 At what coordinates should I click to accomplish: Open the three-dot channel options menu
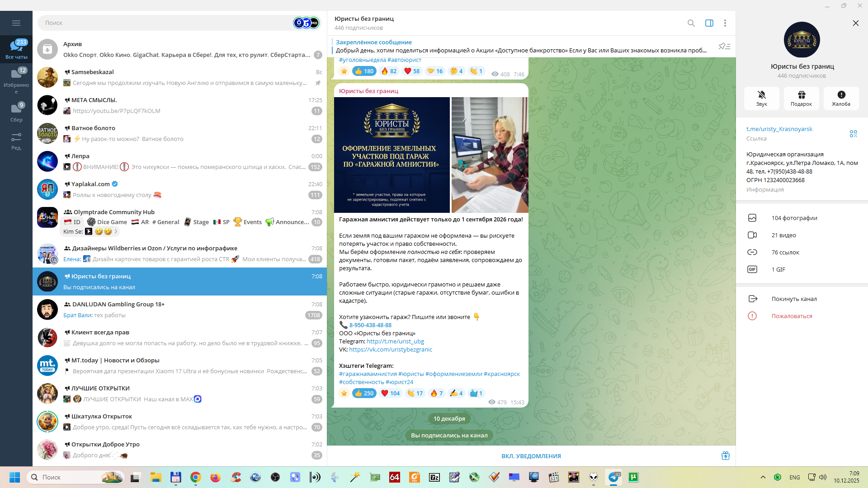tap(725, 23)
